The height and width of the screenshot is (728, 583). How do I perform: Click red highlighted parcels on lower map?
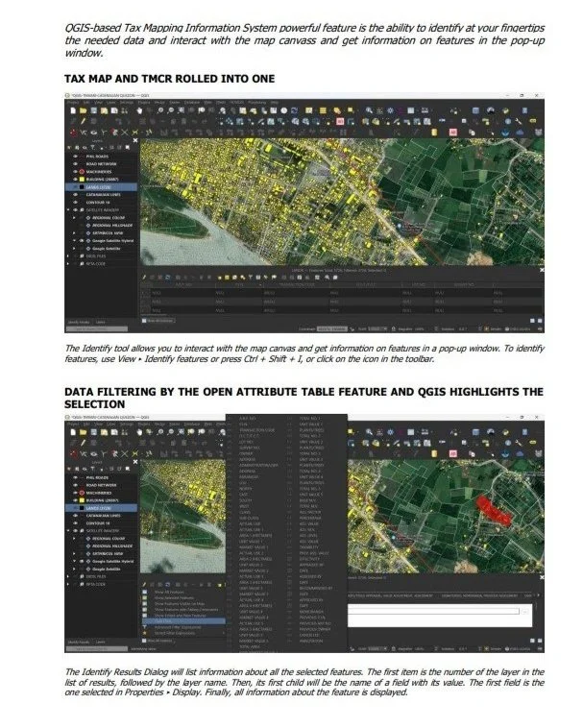click(495, 510)
